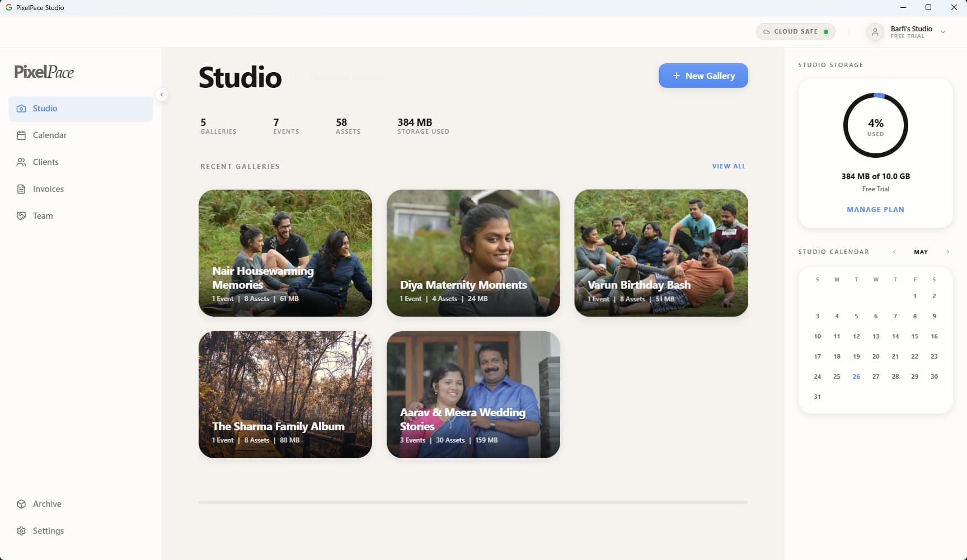Viewport: 967px width, 560px height.
Task: Click the Invoices document icon
Action: (x=21, y=189)
